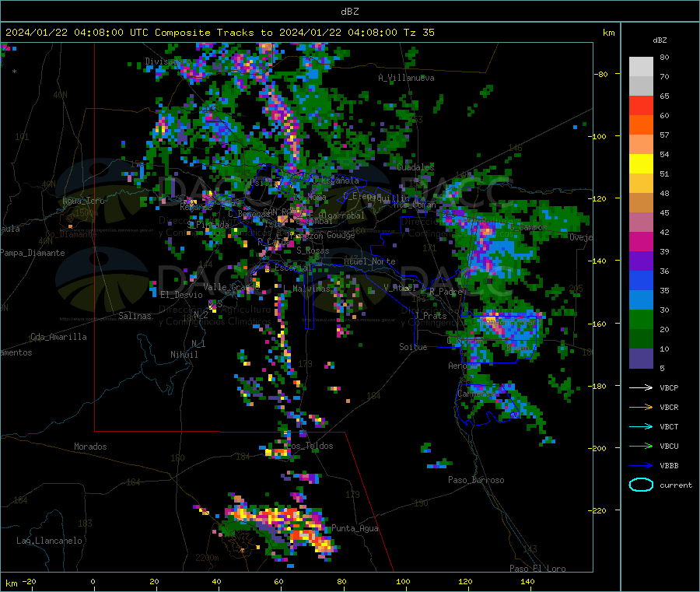Click the 'J_Prats' map label
Image resolution: width=700 pixels, height=592 pixels.
(x=431, y=316)
